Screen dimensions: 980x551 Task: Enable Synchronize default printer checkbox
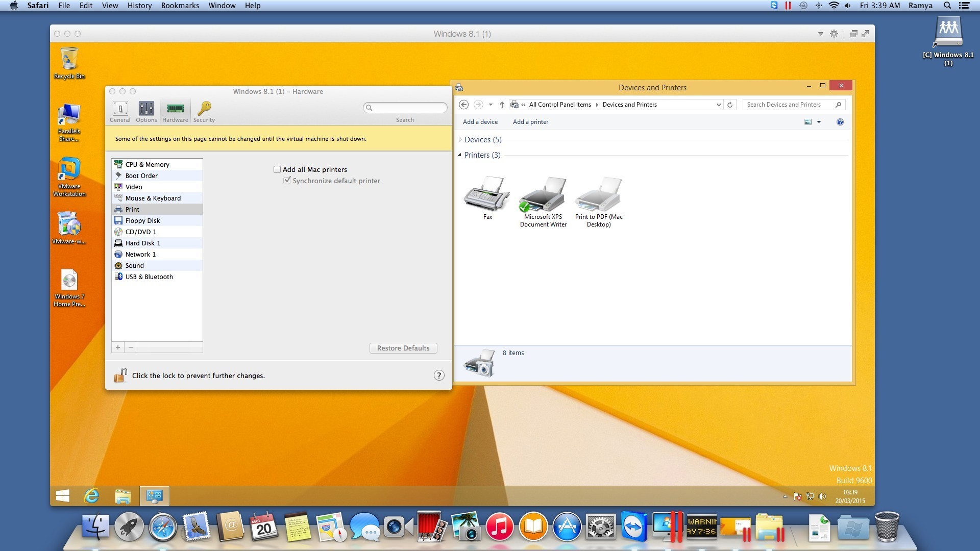point(287,180)
